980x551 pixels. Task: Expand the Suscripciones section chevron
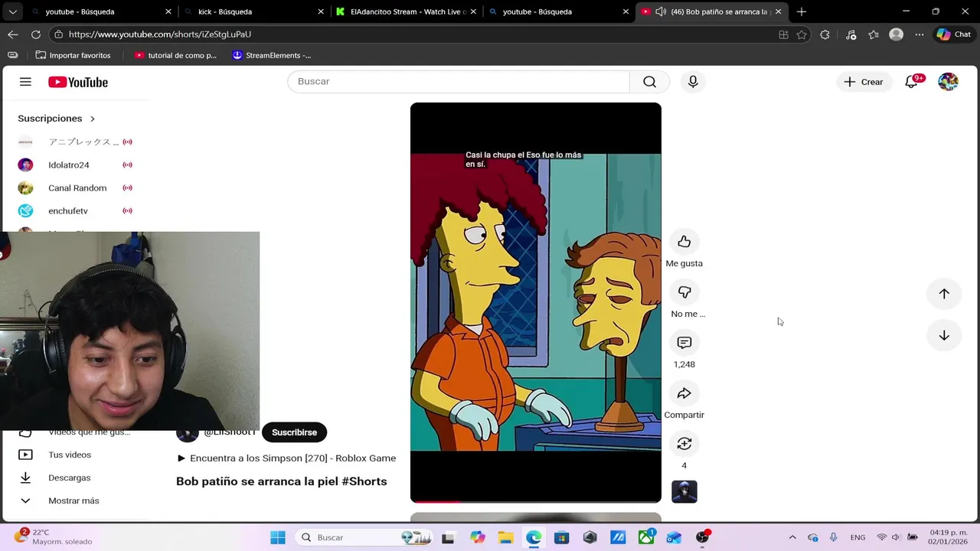point(93,119)
